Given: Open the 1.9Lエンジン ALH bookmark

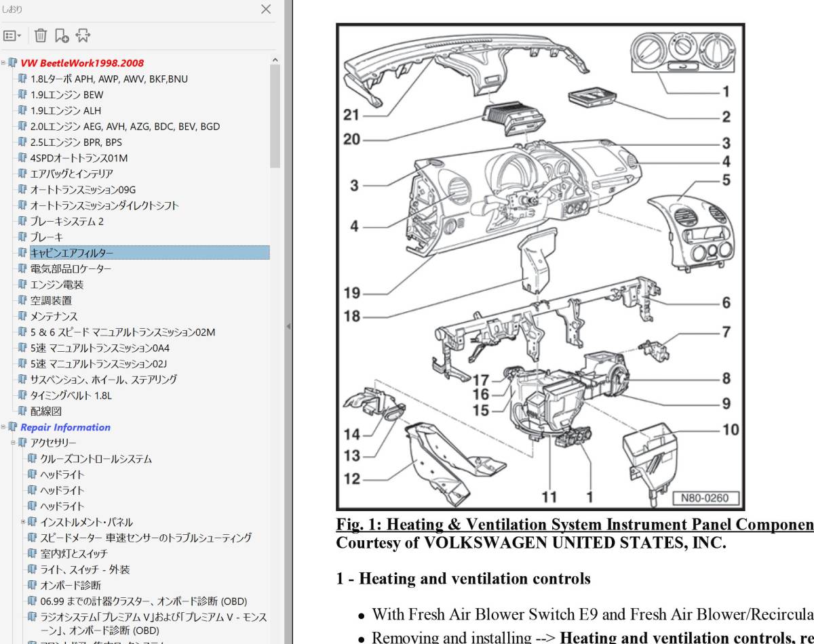Looking at the screenshot, I should [x=66, y=110].
